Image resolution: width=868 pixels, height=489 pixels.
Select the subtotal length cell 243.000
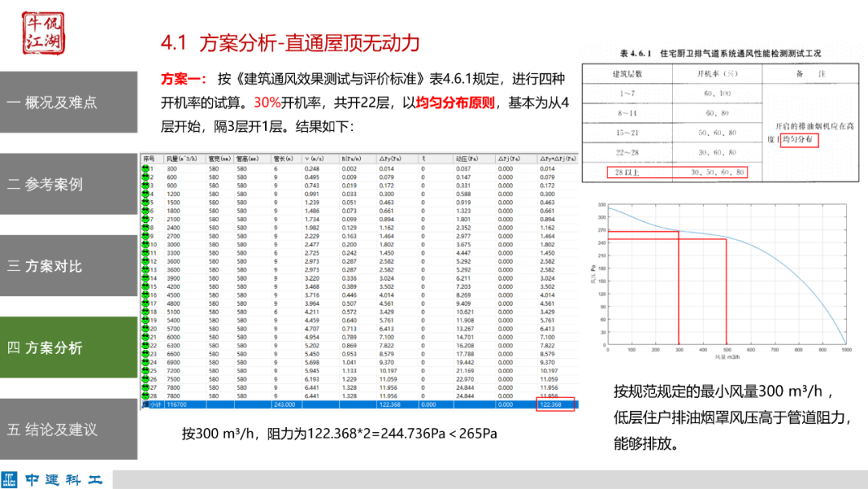click(285, 405)
